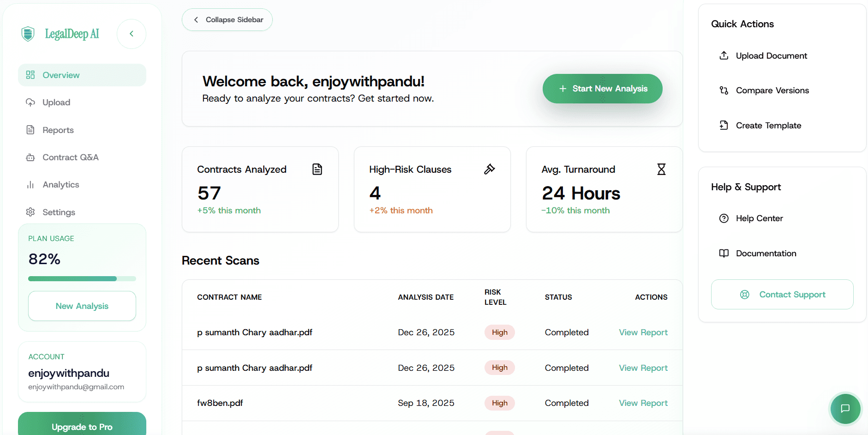
Task: Open the floating chat bubble icon
Action: click(845, 408)
